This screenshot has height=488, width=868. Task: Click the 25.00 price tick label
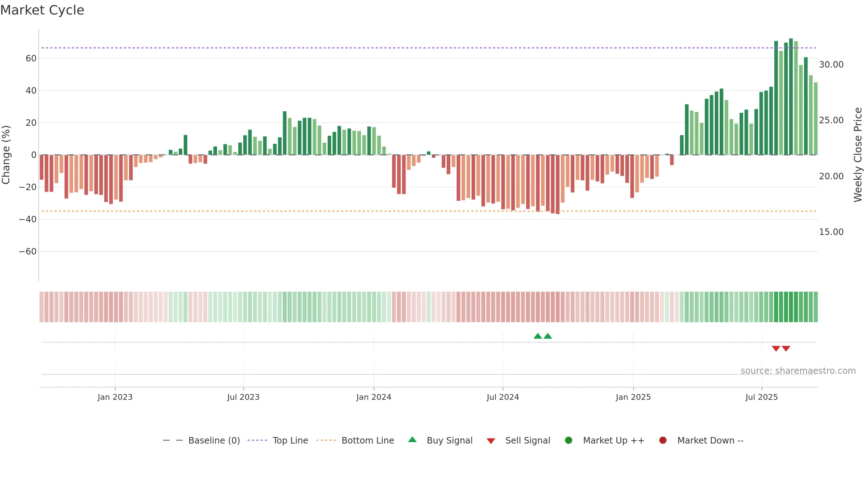(x=831, y=120)
